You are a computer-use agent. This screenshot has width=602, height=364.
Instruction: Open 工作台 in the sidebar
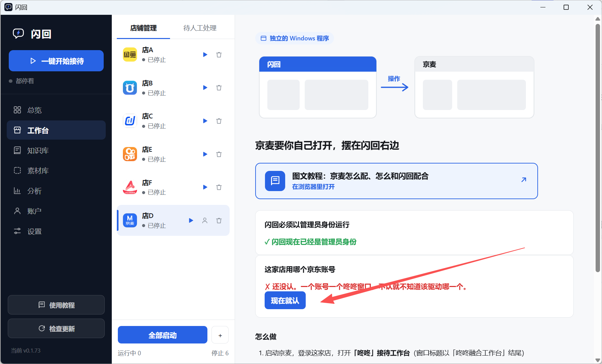tap(56, 130)
